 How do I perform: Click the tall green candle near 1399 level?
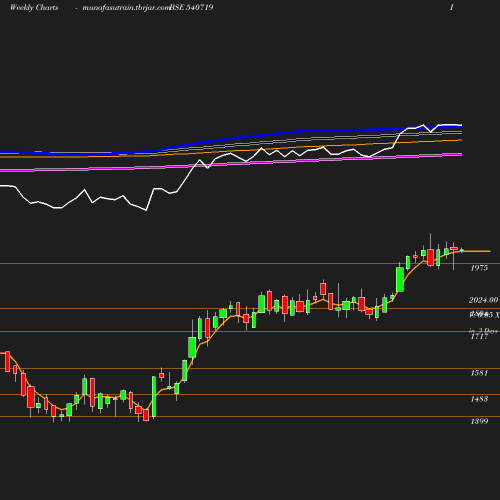[x=154, y=397]
